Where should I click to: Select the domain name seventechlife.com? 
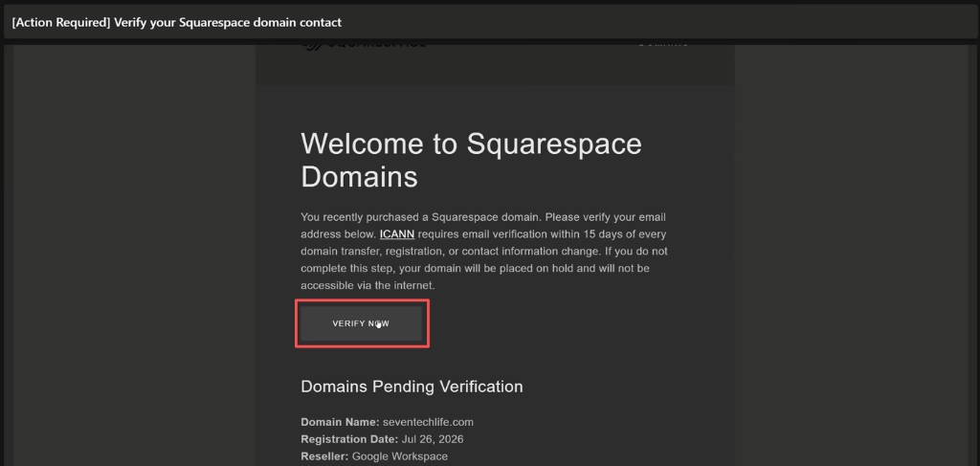(428, 422)
